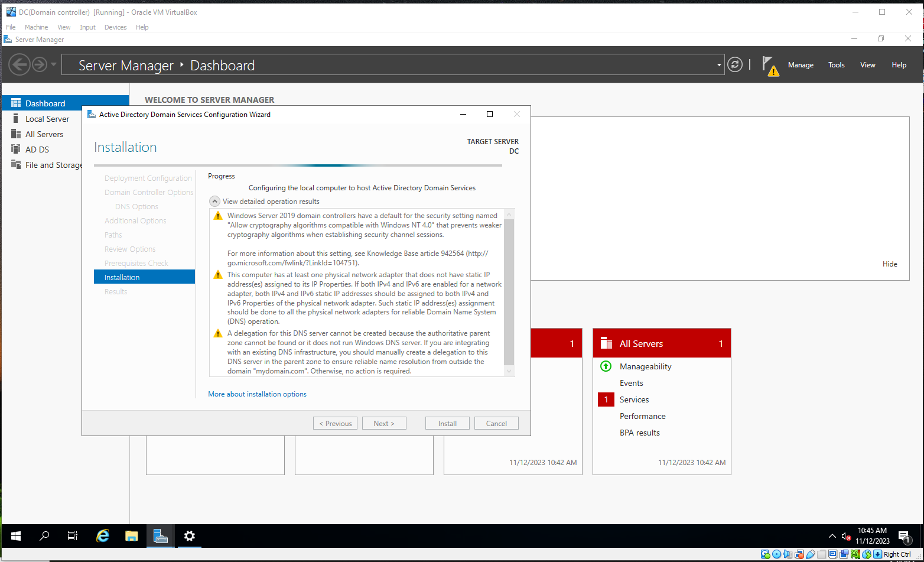Click the results scrollbar down arrow

coord(509,371)
